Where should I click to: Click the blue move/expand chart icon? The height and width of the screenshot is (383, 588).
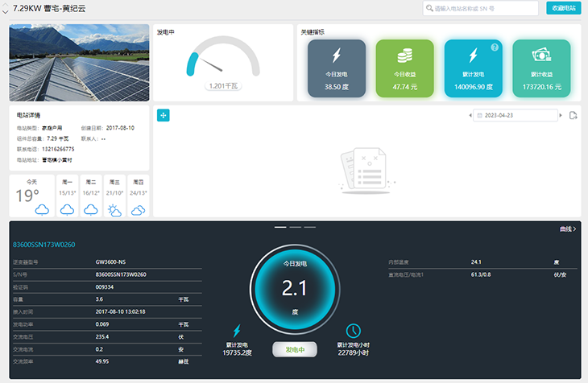163,116
